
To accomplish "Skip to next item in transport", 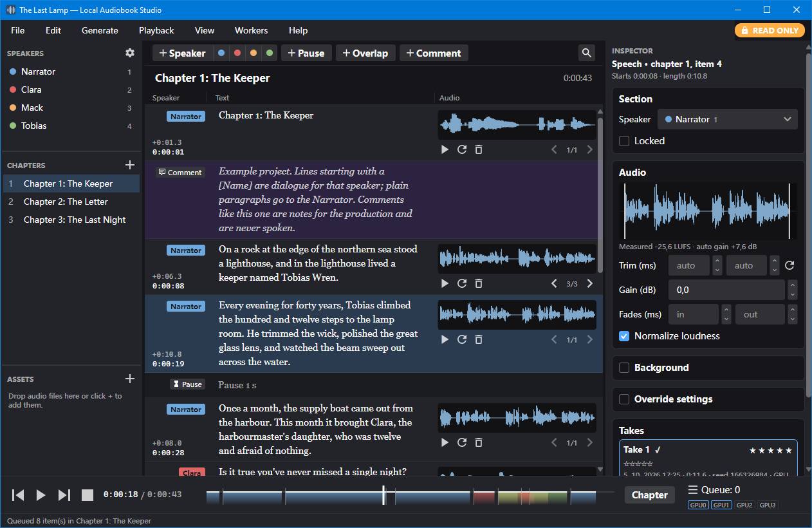I will click(x=64, y=495).
